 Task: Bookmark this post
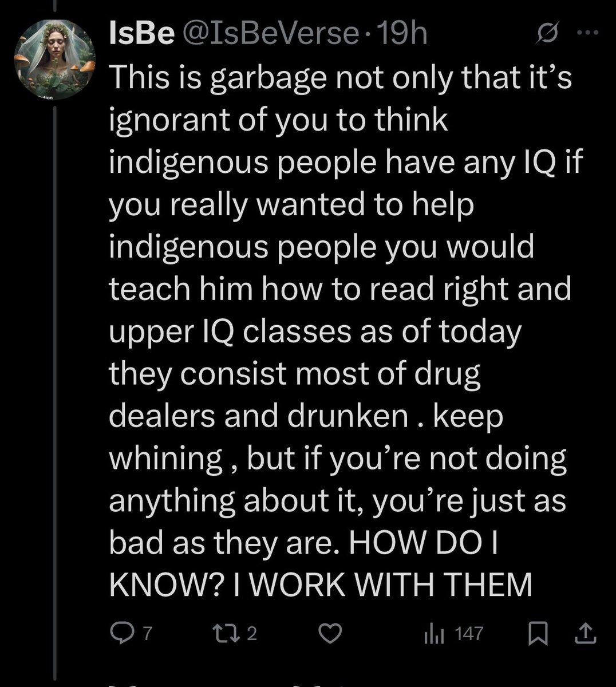tap(538, 633)
